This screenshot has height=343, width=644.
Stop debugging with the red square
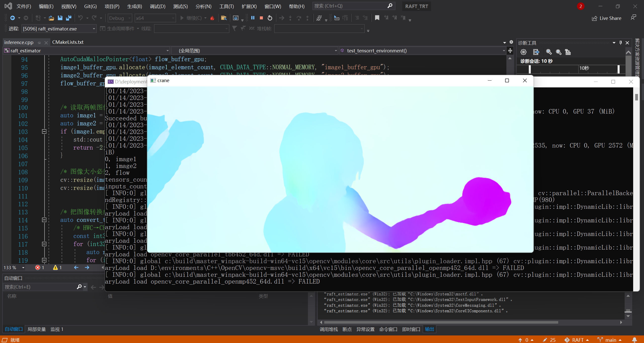click(x=261, y=18)
